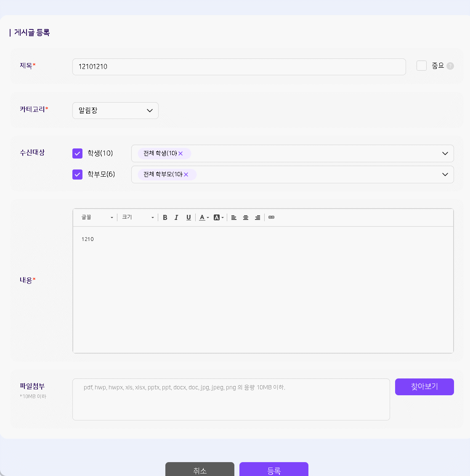The image size is (470, 476).
Task: Open the 카테고리 dropdown showing 알림장
Action: 115,111
